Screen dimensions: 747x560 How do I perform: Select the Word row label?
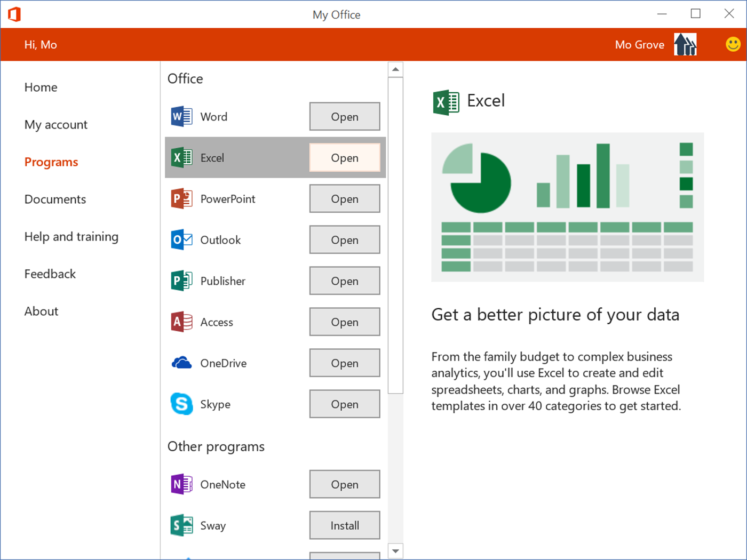pos(214,116)
